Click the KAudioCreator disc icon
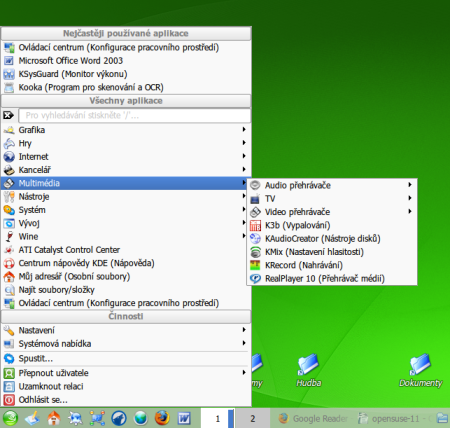The image size is (450, 428). (255, 239)
